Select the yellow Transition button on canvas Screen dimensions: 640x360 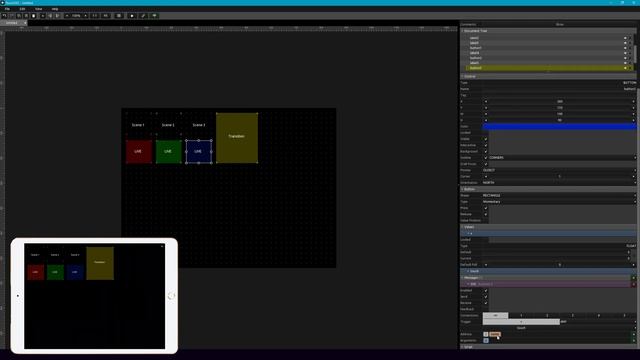[237, 138]
